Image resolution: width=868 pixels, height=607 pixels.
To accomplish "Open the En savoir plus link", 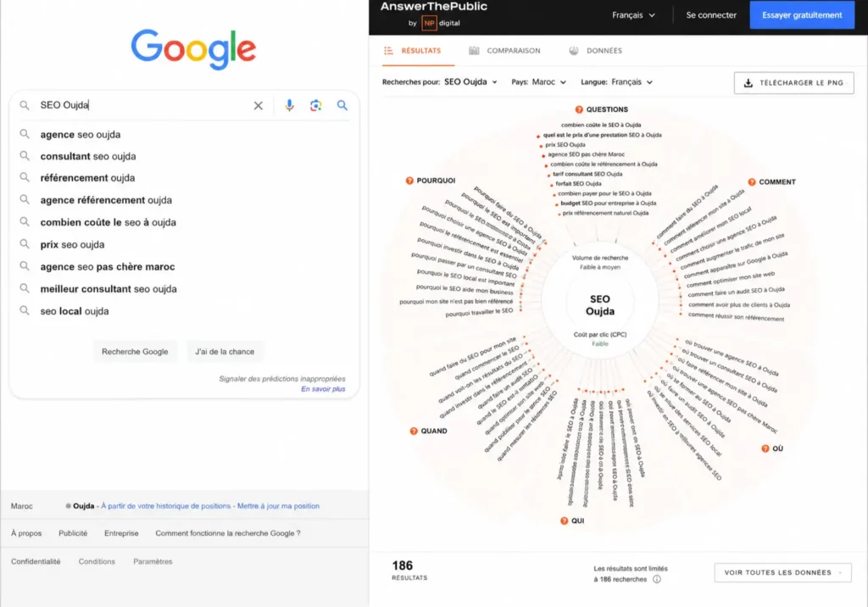I will [x=323, y=389].
